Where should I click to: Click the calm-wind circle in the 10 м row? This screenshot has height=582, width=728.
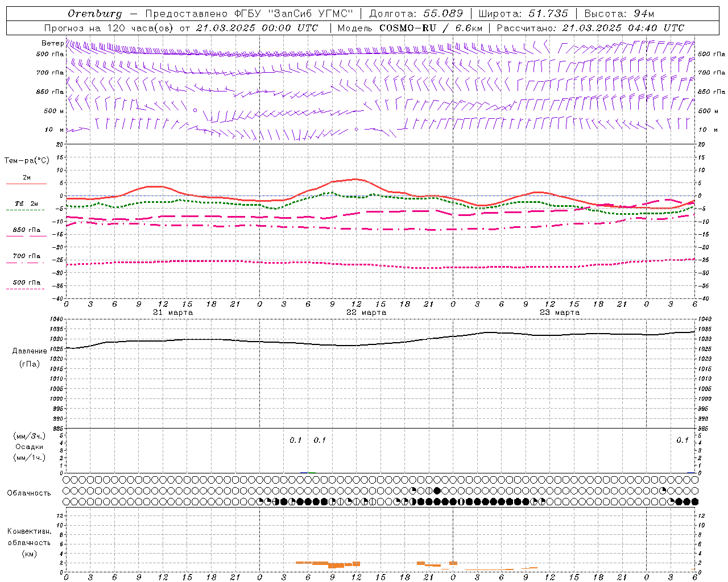pos(357,130)
